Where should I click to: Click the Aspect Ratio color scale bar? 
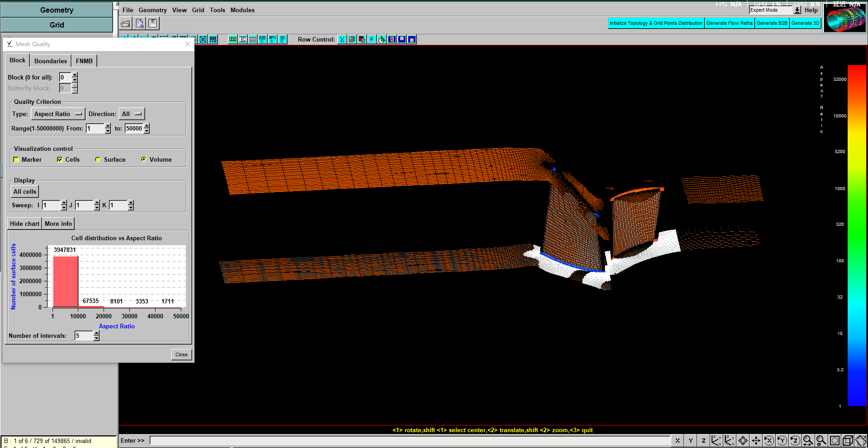[x=856, y=235]
